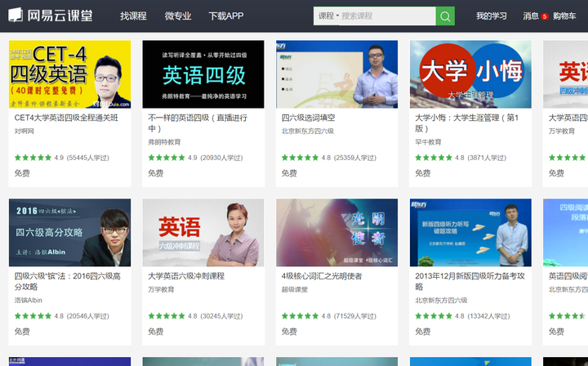Click star rating of 4级核心词汇之光明使者

tap(300, 315)
